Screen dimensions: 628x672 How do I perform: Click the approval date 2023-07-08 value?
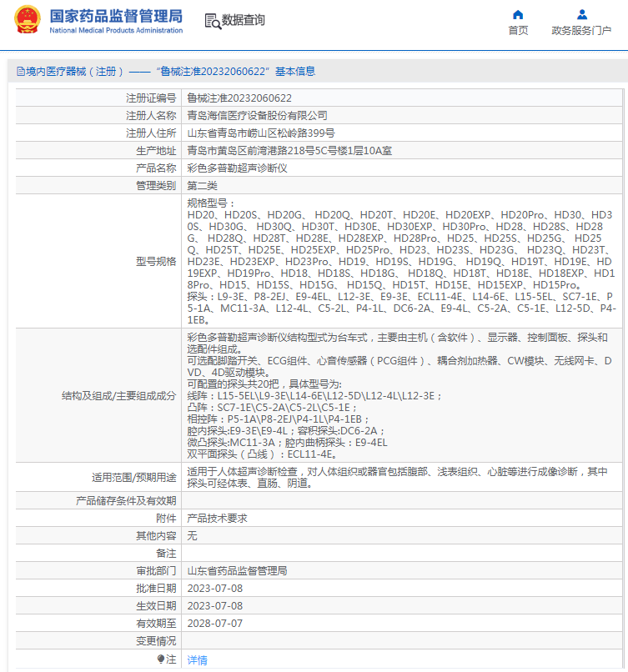tap(215, 589)
